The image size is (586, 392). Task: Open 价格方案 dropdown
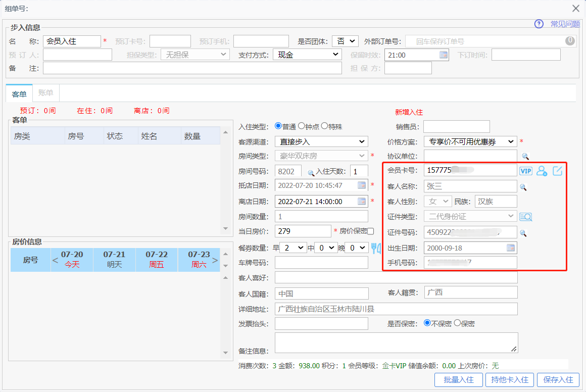click(470, 141)
